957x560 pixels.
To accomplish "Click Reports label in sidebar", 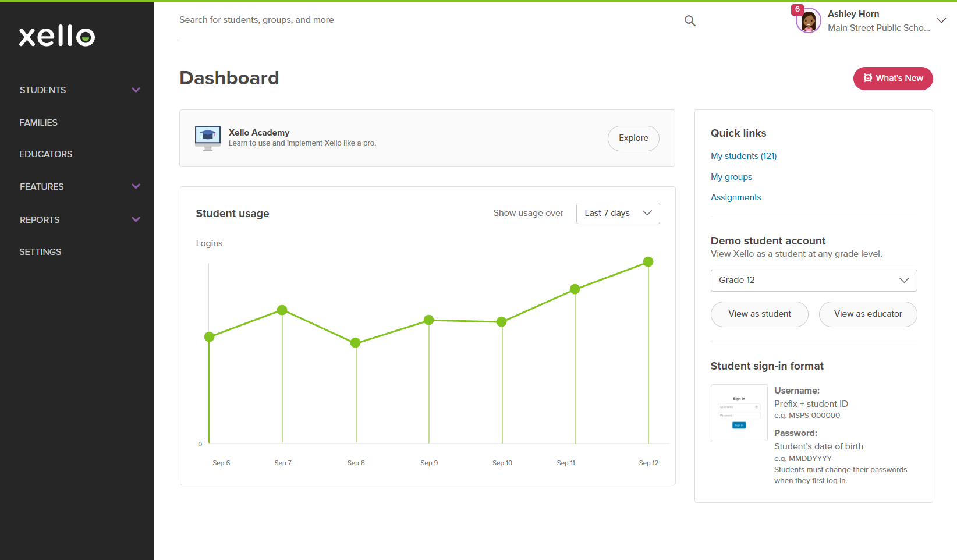I will (x=40, y=220).
